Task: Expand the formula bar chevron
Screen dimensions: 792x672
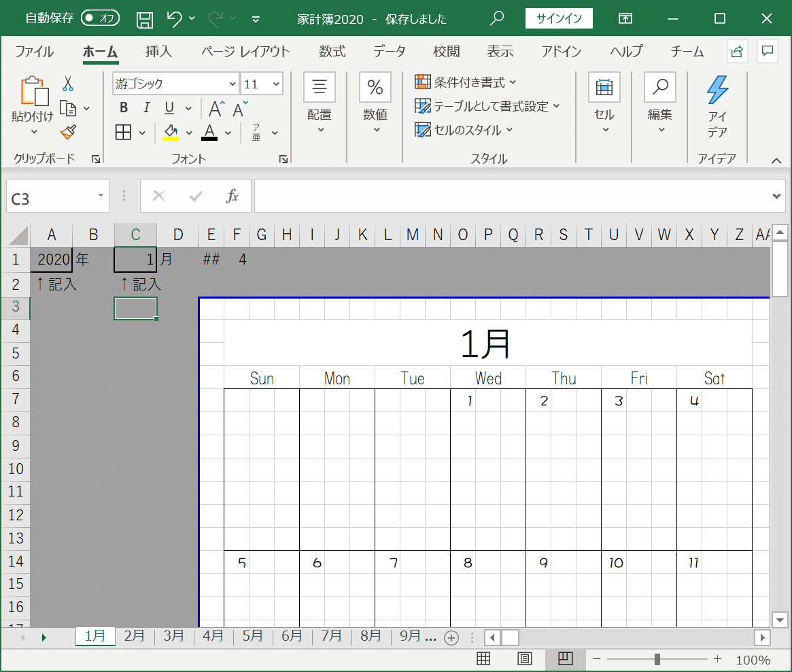Action: click(776, 196)
